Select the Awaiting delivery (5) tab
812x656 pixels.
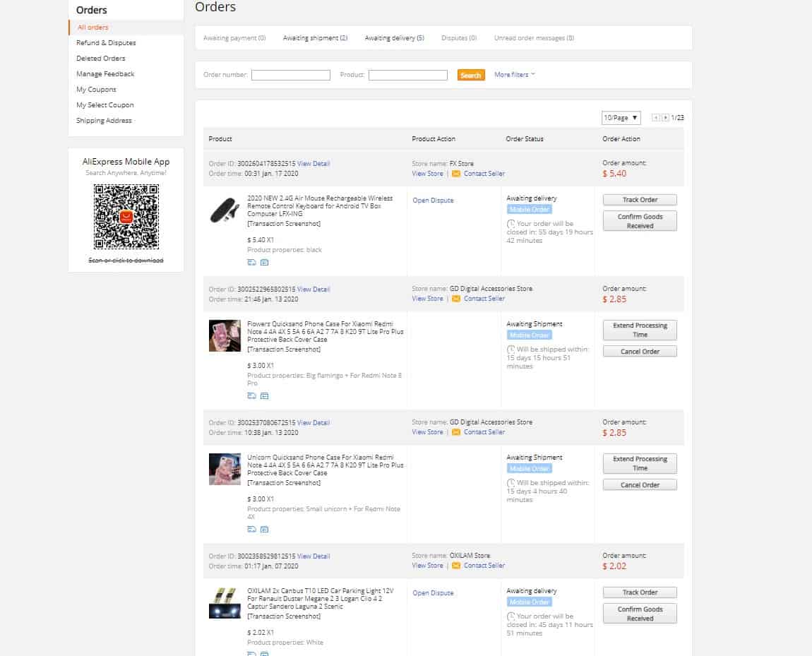[394, 38]
